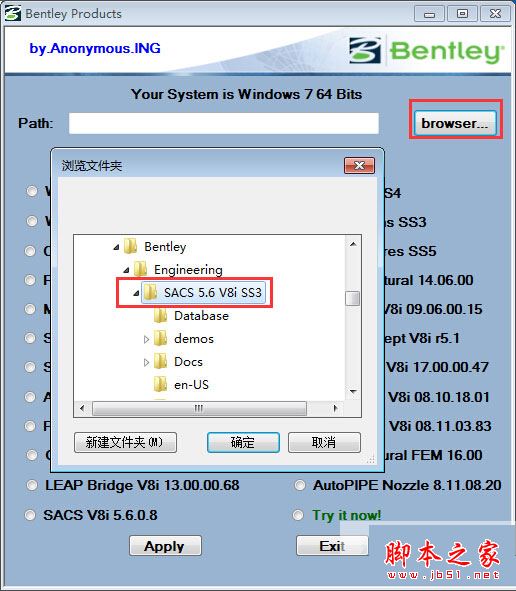The width and height of the screenshot is (516, 591).
Task: Close the 浏览文件夹 dialog
Action: pyautogui.click(x=359, y=165)
